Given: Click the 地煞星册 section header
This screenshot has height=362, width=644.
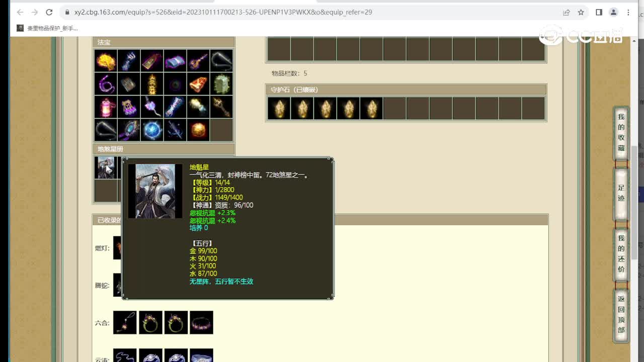Looking at the screenshot, I should tap(164, 149).
